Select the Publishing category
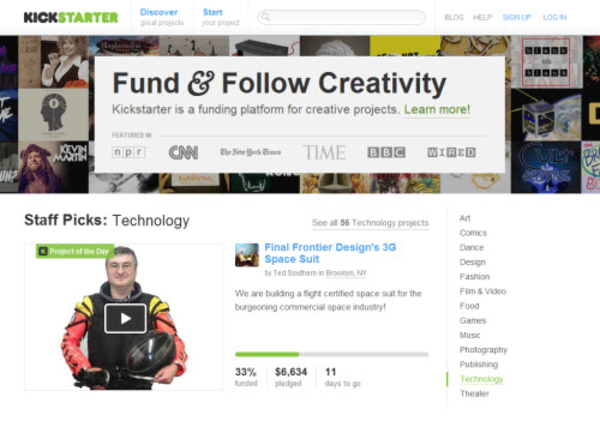Image resolution: width=600 pixels, height=421 pixels. tap(479, 364)
